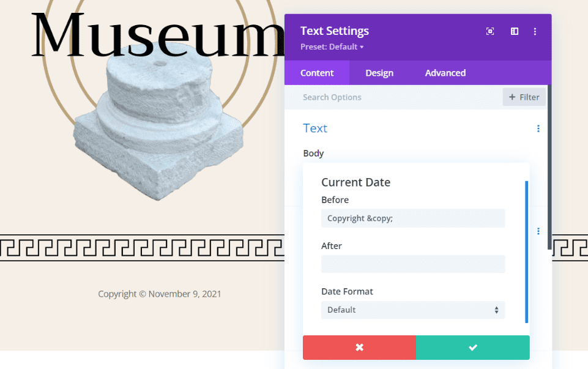
Task: Confirm with the green checkmark button
Action: pyautogui.click(x=472, y=348)
